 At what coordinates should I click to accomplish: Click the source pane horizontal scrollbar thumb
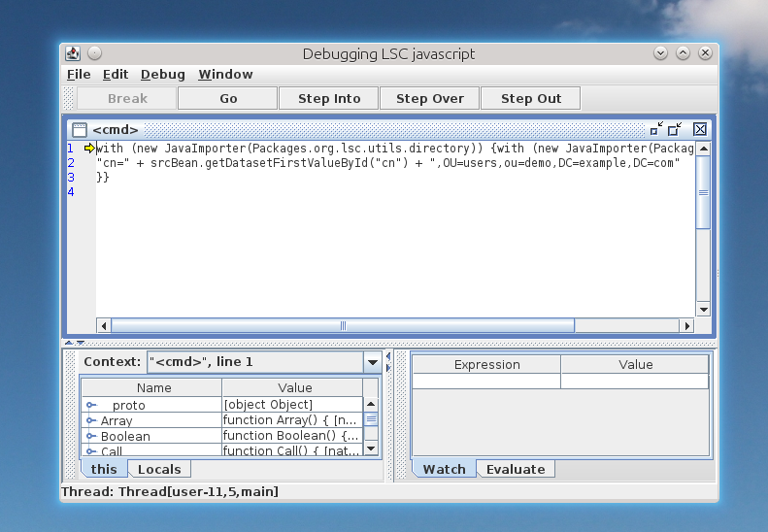click(x=343, y=326)
